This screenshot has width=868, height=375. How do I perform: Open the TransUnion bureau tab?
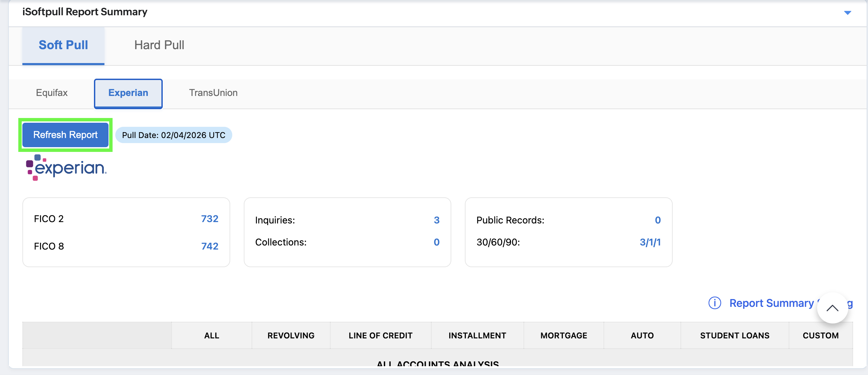pos(213,93)
